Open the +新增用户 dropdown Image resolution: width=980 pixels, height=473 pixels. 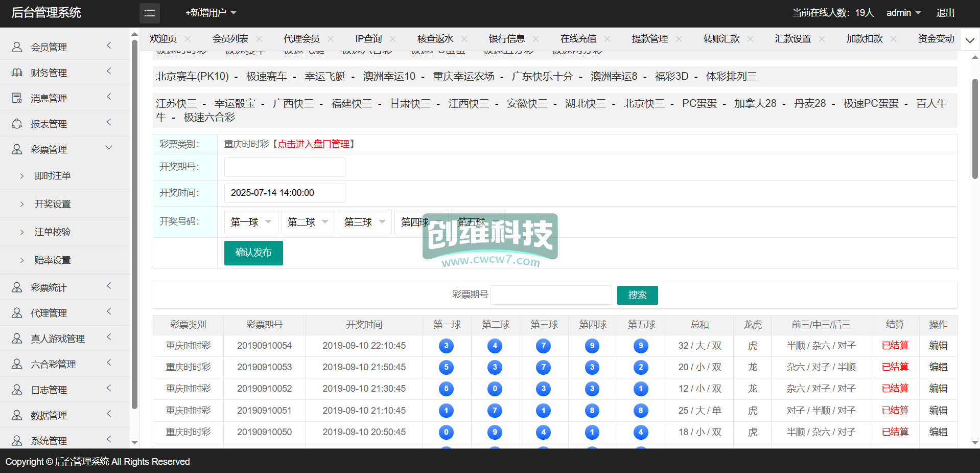(211, 13)
